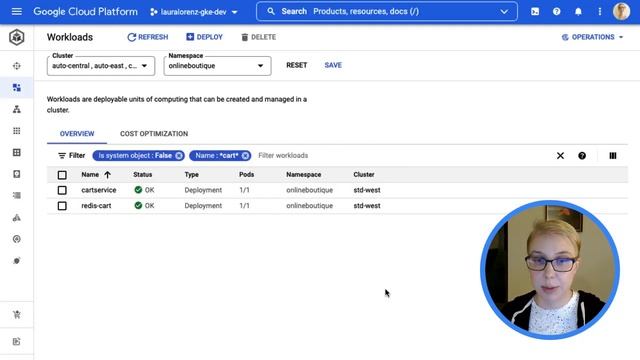Screen dimensions: 640x360
Task: Clear all filters with the X icon
Action: [x=560, y=156]
